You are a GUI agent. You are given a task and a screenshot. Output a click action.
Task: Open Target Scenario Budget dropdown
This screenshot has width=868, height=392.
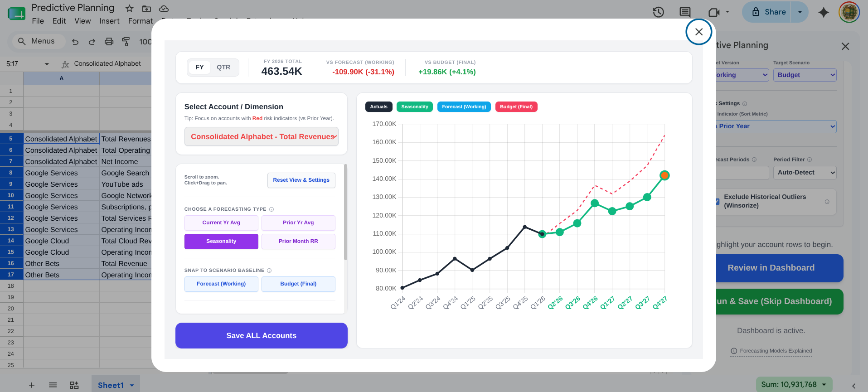[805, 75]
